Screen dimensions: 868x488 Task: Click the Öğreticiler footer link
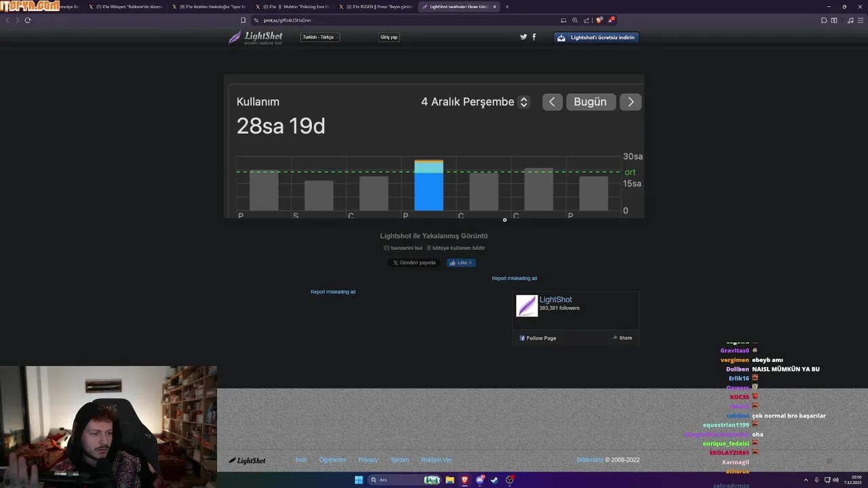coord(333,460)
